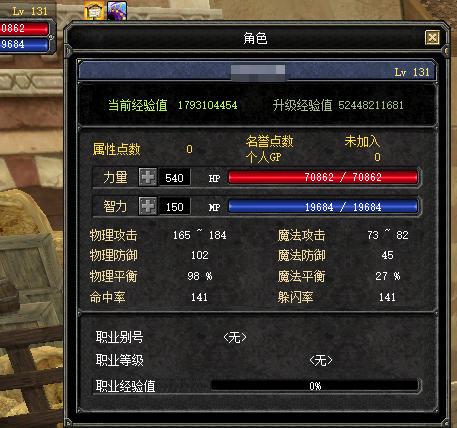Click the purple buff icon at top
This screenshot has height=428, width=457.
point(117,10)
